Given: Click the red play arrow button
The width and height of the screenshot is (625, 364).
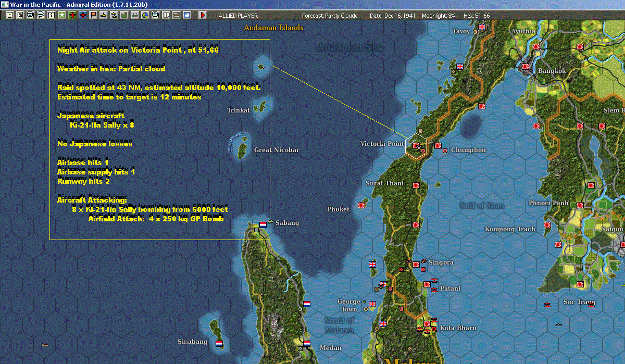Looking at the screenshot, I should pyautogui.click(x=203, y=16).
